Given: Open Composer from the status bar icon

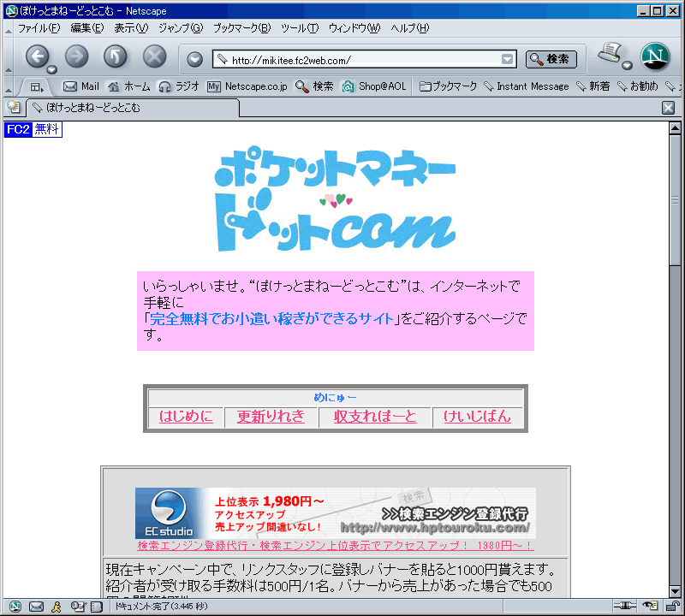Looking at the screenshot, I should click(x=78, y=606).
